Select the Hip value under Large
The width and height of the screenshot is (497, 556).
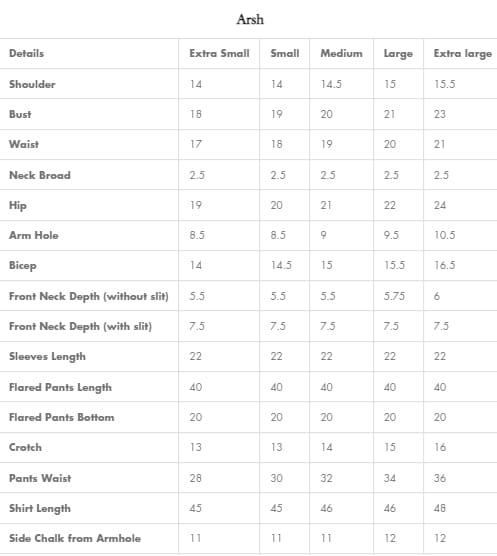click(x=390, y=205)
